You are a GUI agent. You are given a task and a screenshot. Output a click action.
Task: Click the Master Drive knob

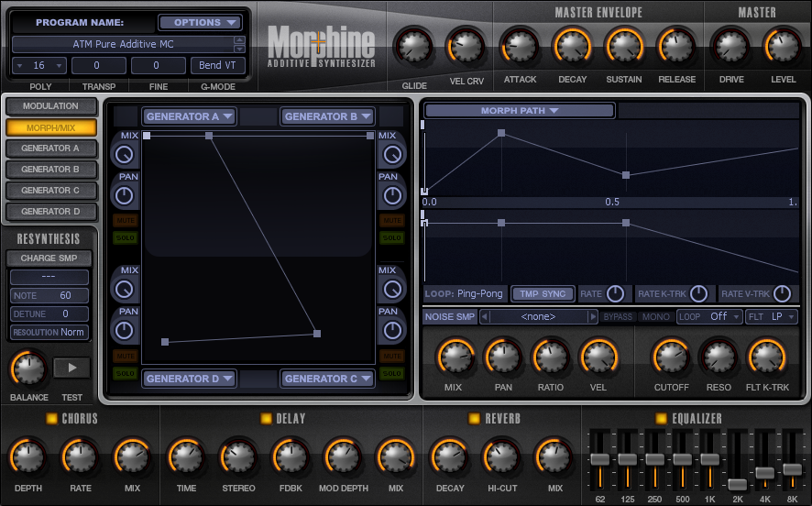coord(730,47)
